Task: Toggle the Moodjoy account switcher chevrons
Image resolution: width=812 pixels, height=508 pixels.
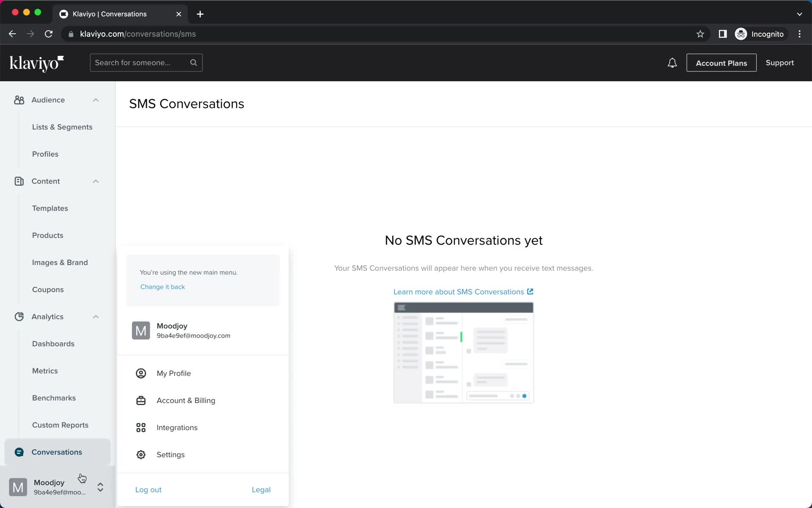Action: [x=100, y=487]
